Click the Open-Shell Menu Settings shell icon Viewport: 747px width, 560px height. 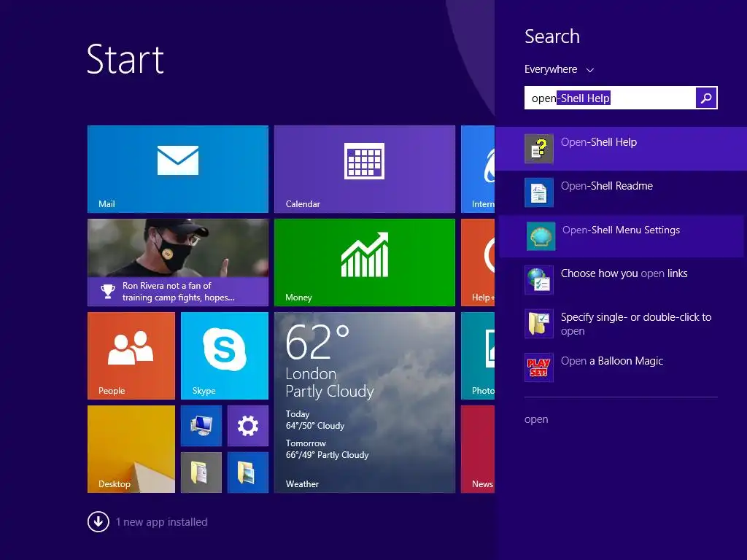click(x=541, y=236)
